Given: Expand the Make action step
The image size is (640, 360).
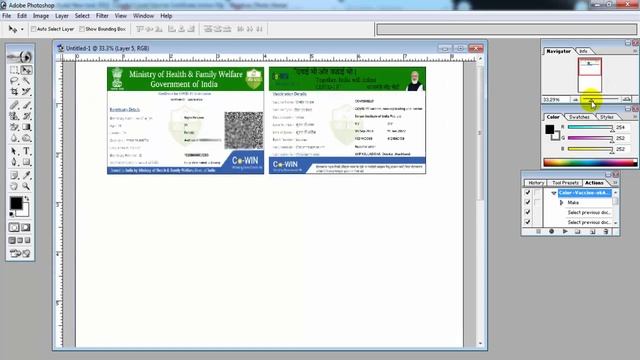Looking at the screenshot, I should point(562,202).
